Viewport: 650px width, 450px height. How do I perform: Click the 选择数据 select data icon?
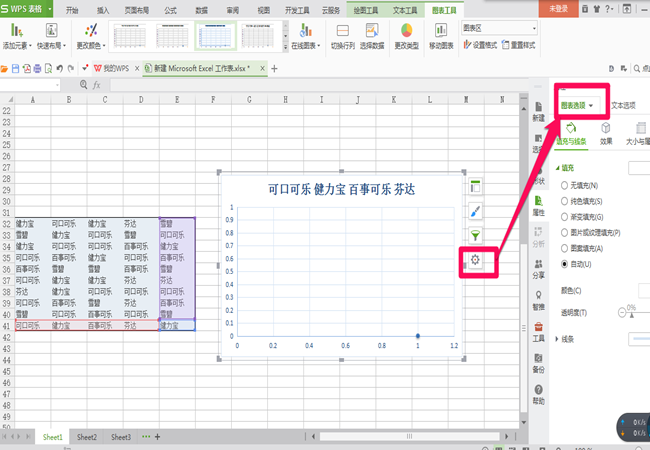click(x=372, y=31)
